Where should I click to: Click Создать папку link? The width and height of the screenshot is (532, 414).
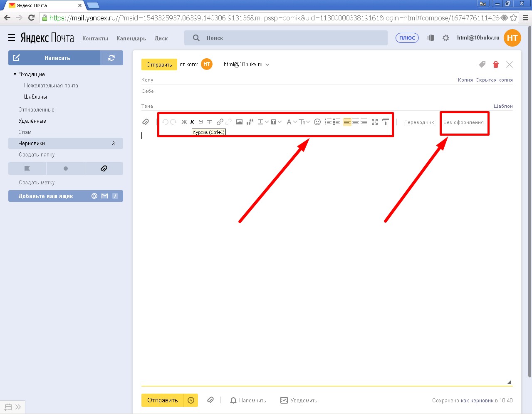37,154
